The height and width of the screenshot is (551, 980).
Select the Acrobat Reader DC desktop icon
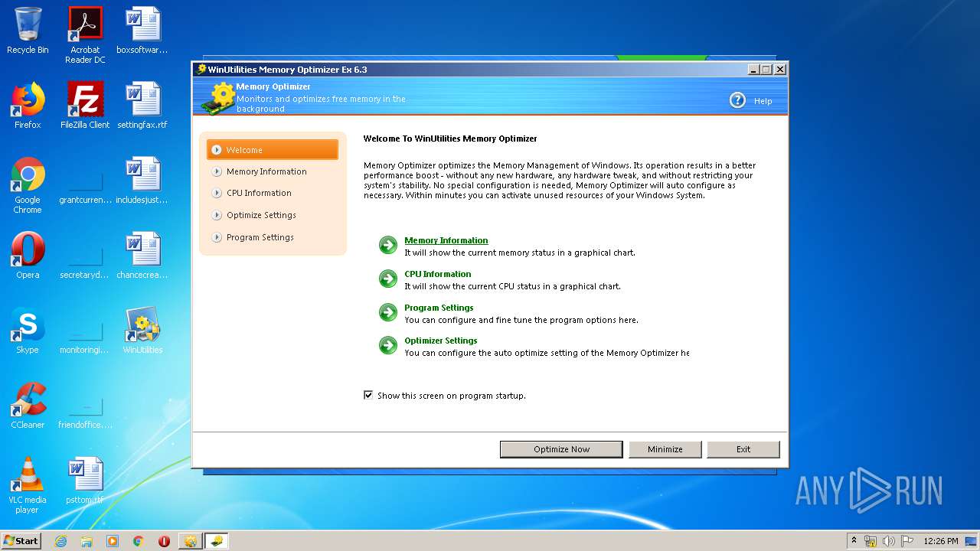pos(85,36)
